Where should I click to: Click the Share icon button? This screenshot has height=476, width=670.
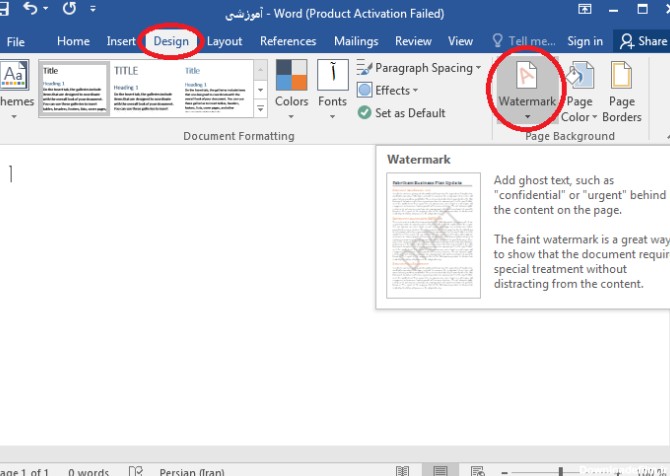point(642,41)
